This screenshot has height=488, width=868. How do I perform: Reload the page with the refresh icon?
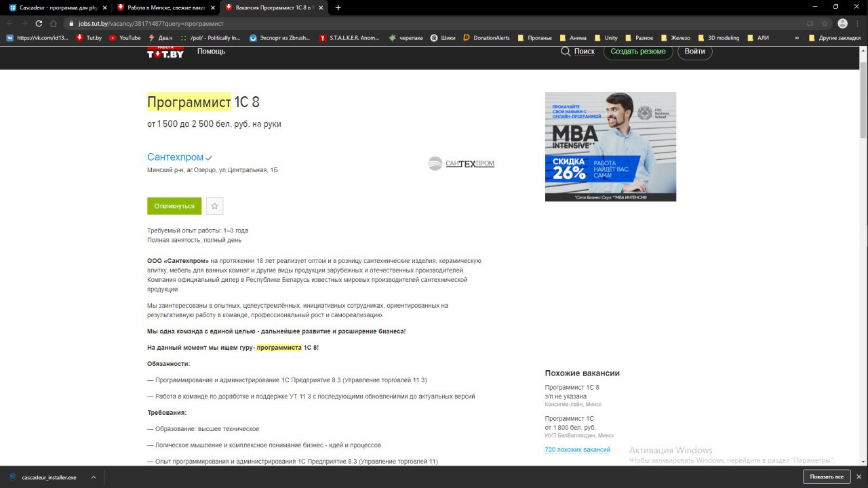tap(39, 23)
